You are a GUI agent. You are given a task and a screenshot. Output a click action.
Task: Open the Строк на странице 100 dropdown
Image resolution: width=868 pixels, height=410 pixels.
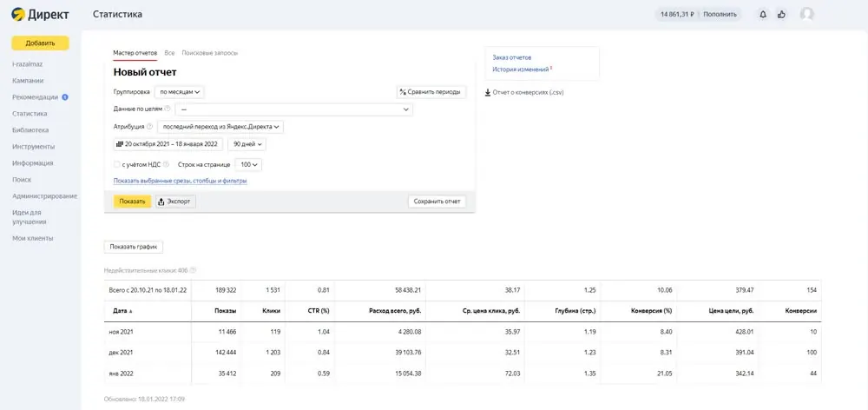[248, 164]
